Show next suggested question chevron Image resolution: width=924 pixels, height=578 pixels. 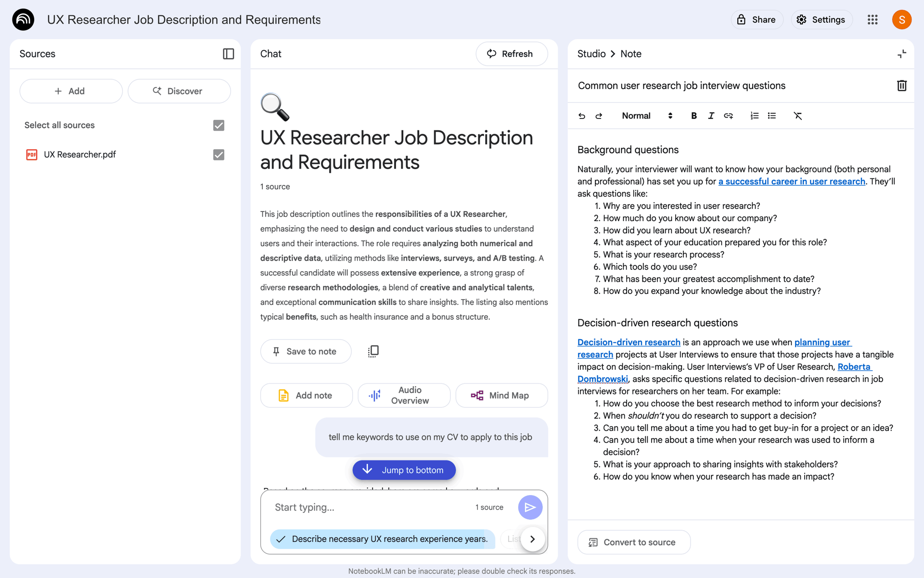[x=533, y=539]
